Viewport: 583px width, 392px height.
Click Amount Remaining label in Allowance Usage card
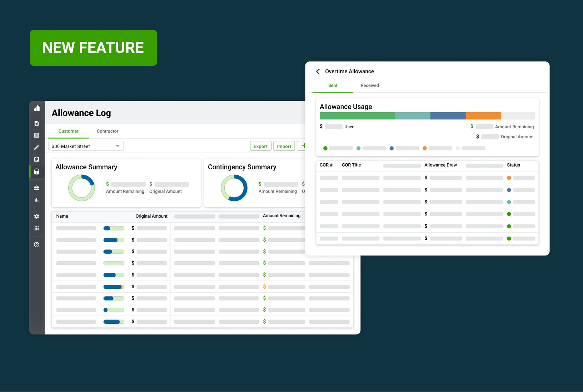click(514, 127)
